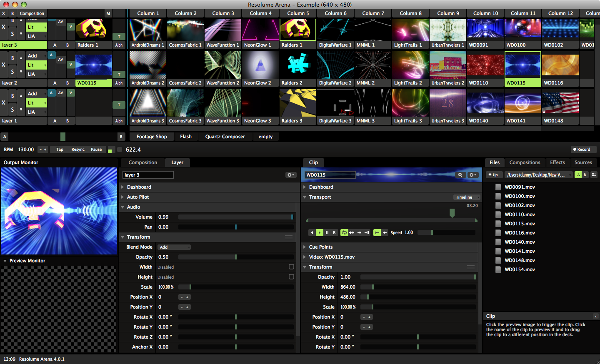Open the layer 3 panel gear menu
This screenshot has width=600, height=364.
(x=291, y=175)
